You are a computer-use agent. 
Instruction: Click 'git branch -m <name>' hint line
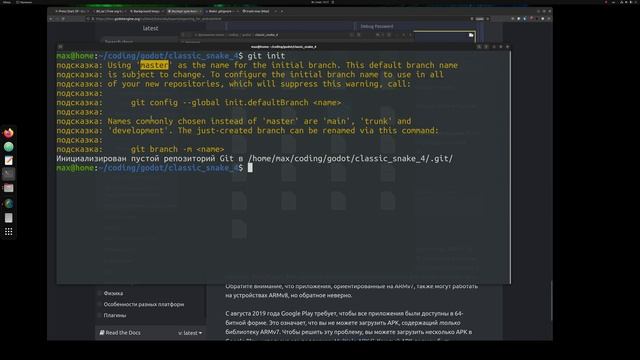point(177,149)
